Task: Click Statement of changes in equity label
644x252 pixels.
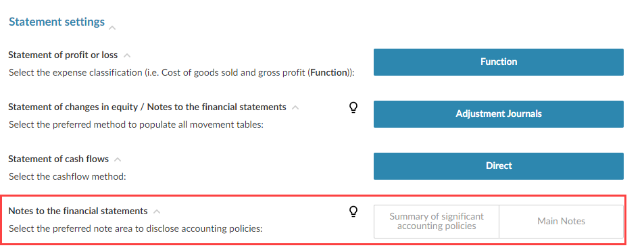Action: 147,107
